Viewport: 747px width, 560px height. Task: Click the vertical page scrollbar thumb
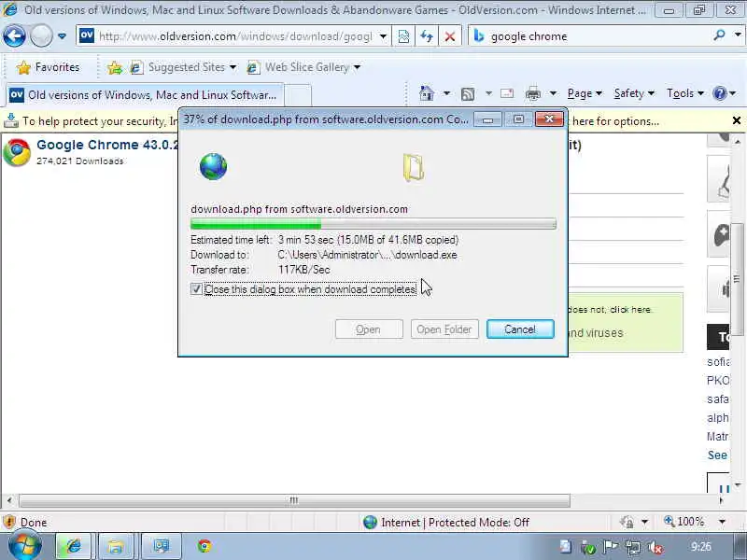pyautogui.click(x=737, y=278)
